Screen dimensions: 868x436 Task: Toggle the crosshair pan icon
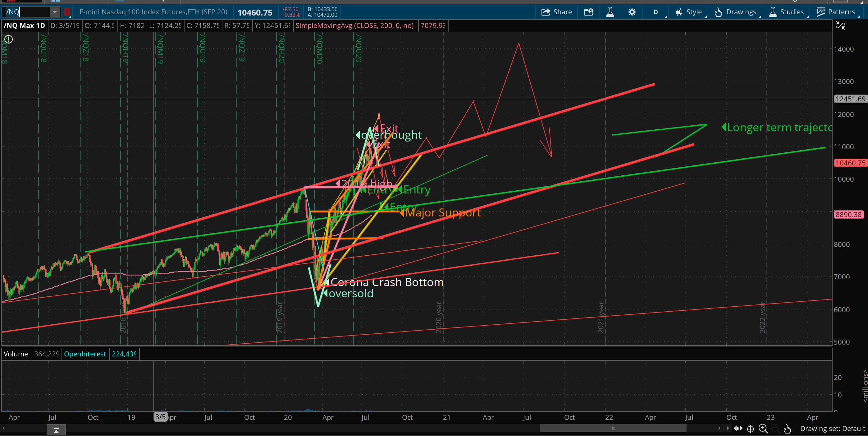750,429
